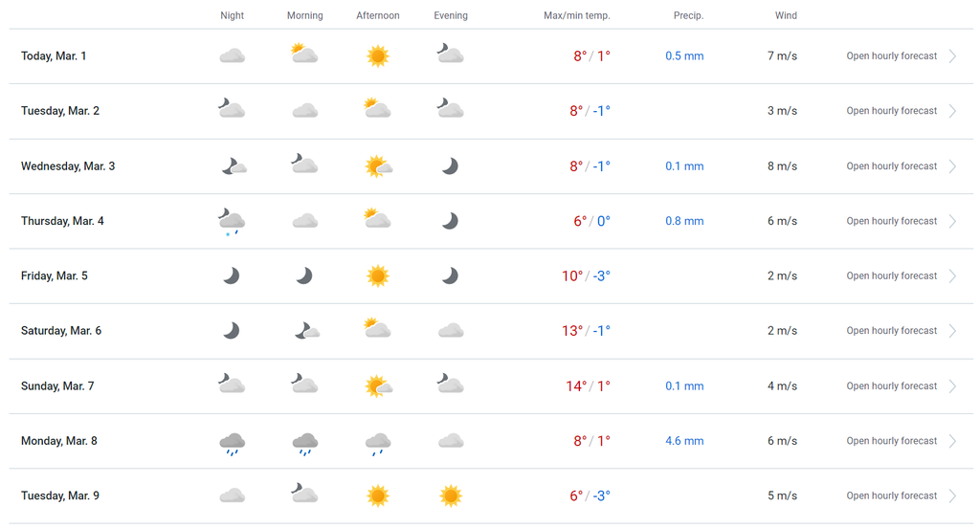Click the light rain afternoon icon on Monday, Mar. 8
The width and height of the screenshot is (980, 528).
pyautogui.click(x=377, y=444)
